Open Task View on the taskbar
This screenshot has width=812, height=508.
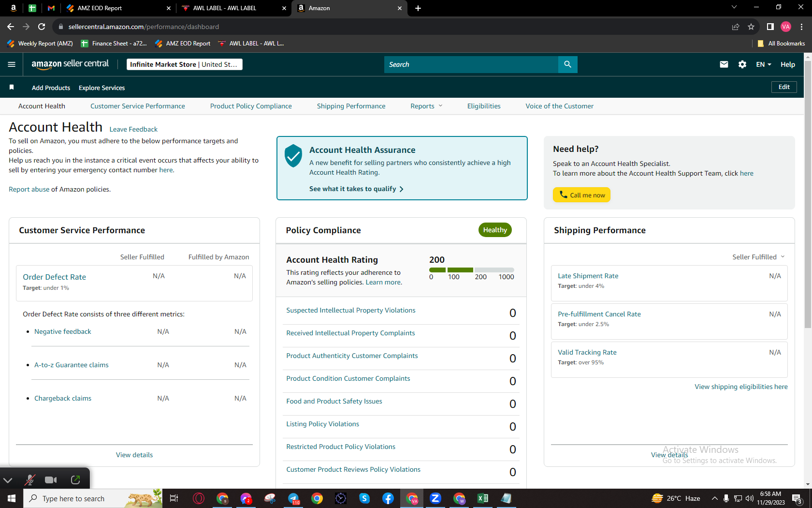click(x=174, y=498)
